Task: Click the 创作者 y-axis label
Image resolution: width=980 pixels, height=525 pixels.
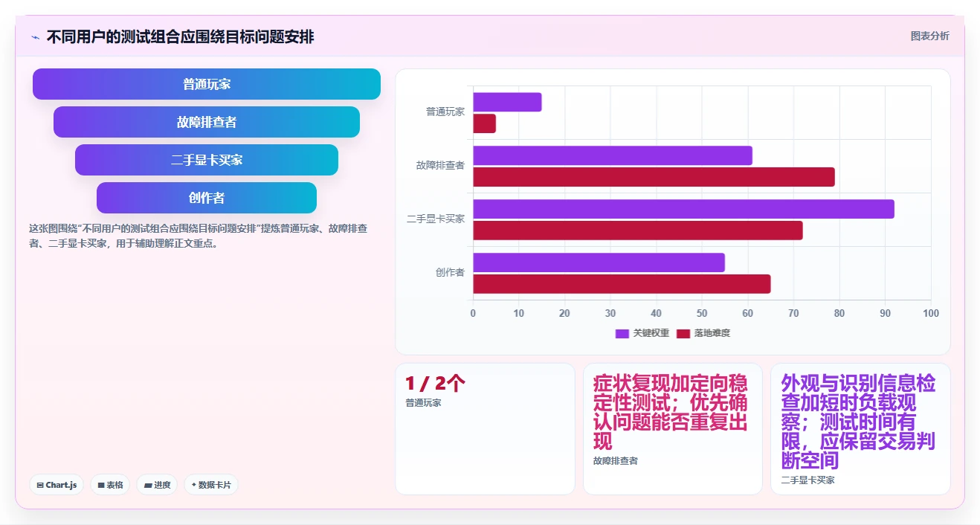Action: [450, 272]
